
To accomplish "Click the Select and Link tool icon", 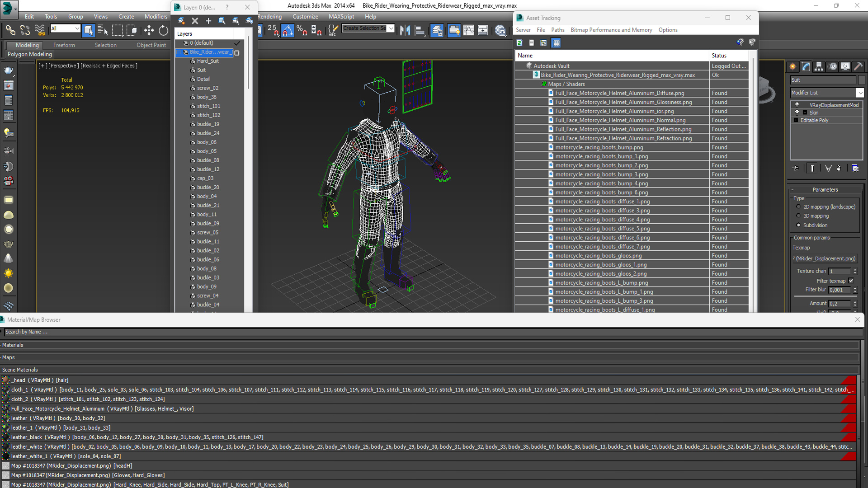I will click(x=10, y=30).
